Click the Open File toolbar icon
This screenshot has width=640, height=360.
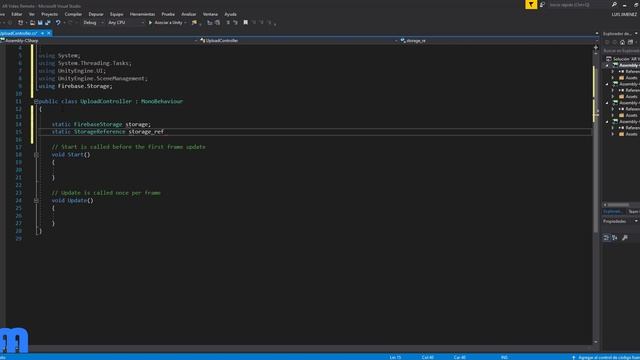[x=33, y=22]
